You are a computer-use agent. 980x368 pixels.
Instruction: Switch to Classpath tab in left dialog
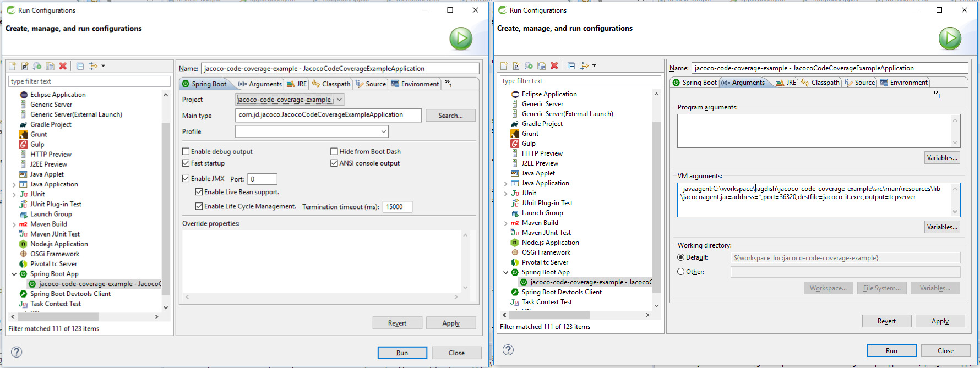point(331,84)
